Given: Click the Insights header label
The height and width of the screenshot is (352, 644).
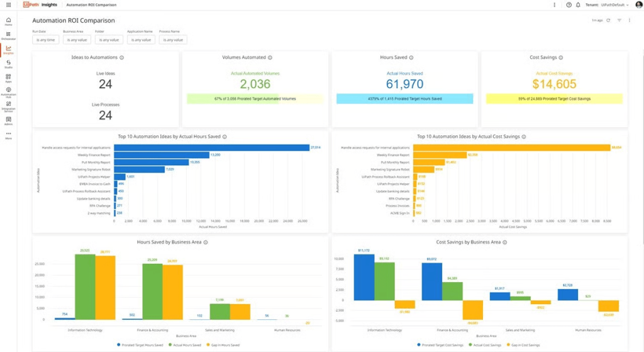Looking at the screenshot, I should [49, 5].
